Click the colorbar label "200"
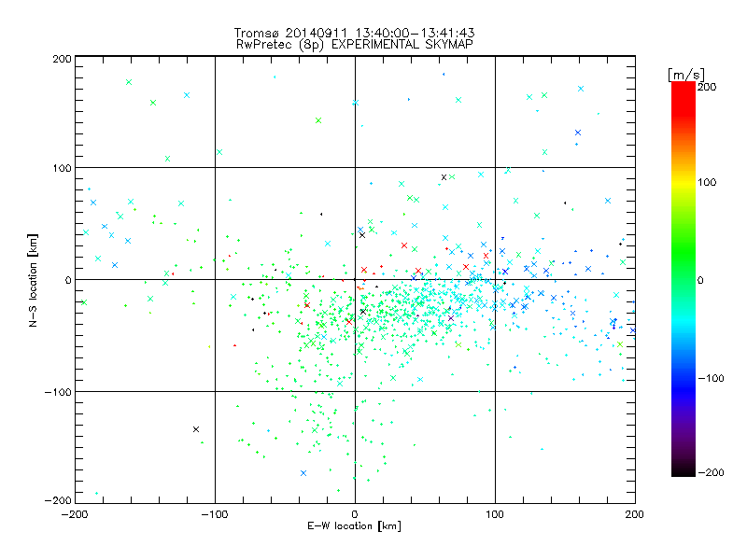This screenshot has width=747, height=560. click(707, 87)
